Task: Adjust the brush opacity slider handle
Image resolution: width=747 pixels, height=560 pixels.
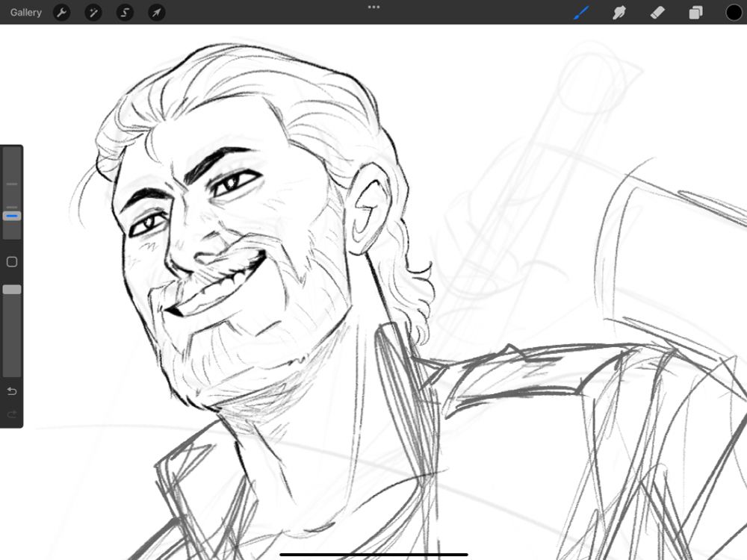Action: [12, 290]
